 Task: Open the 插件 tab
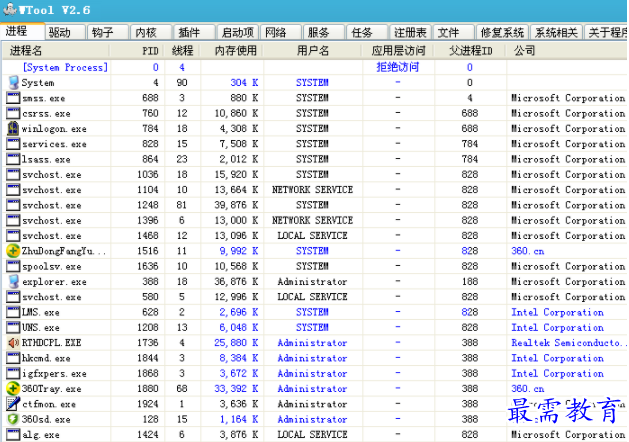tap(194, 32)
